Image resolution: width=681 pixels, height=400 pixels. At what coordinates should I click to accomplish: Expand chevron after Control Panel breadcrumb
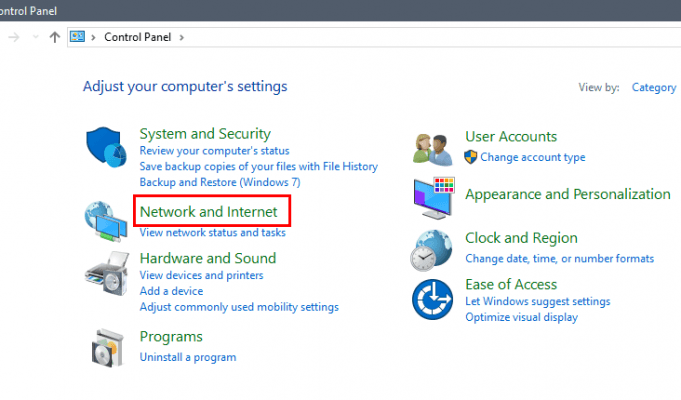pos(182,37)
